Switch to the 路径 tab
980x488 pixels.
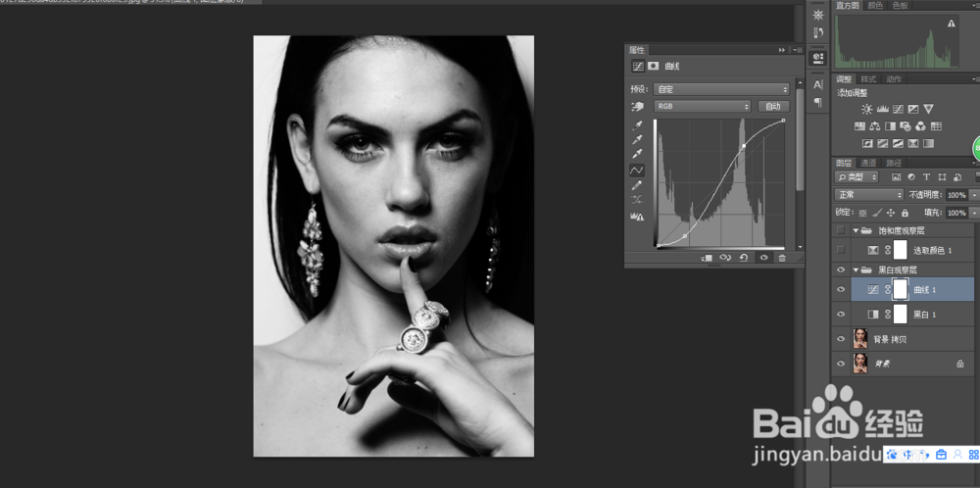pyautogui.click(x=894, y=163)
